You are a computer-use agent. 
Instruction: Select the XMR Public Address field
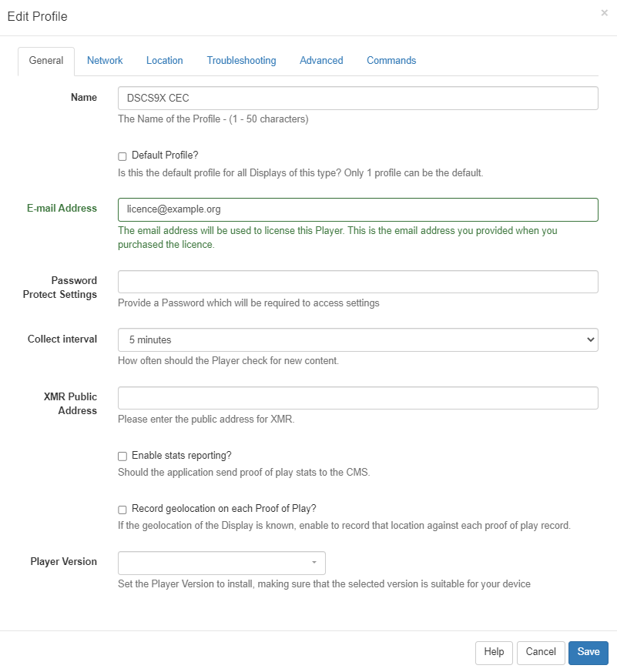[358, 398]
